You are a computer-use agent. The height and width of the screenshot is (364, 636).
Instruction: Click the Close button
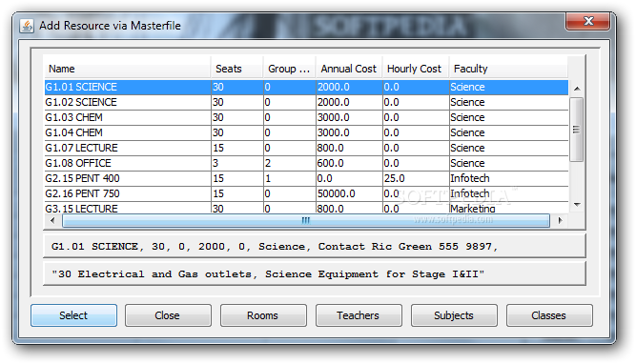[x=168, y=315]
